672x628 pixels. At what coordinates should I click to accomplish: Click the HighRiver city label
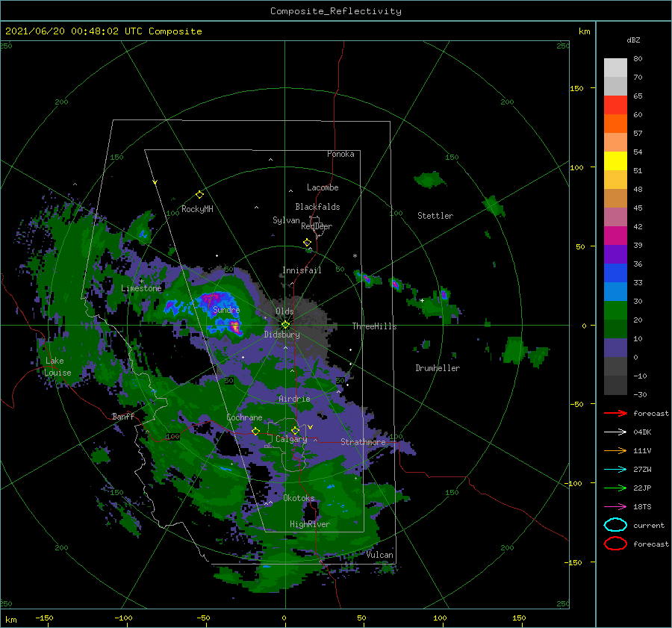click(x=310, y=524)
